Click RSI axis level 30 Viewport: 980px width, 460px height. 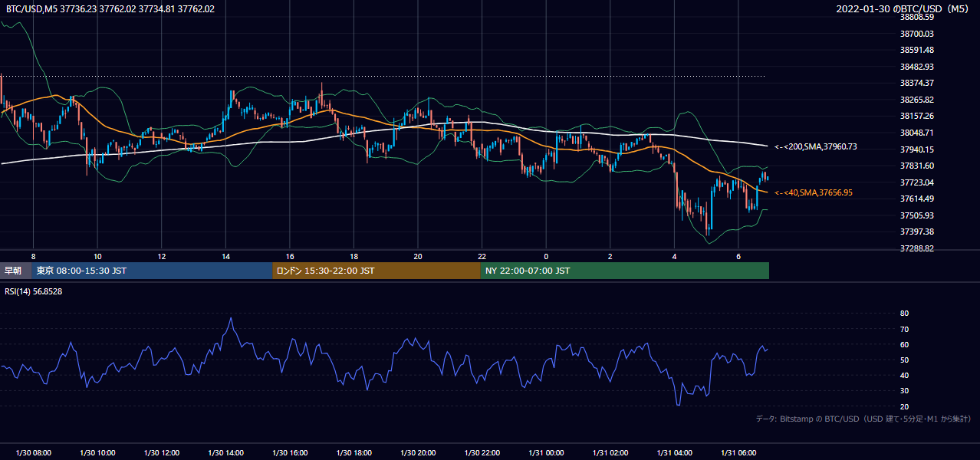pos(904,391)
